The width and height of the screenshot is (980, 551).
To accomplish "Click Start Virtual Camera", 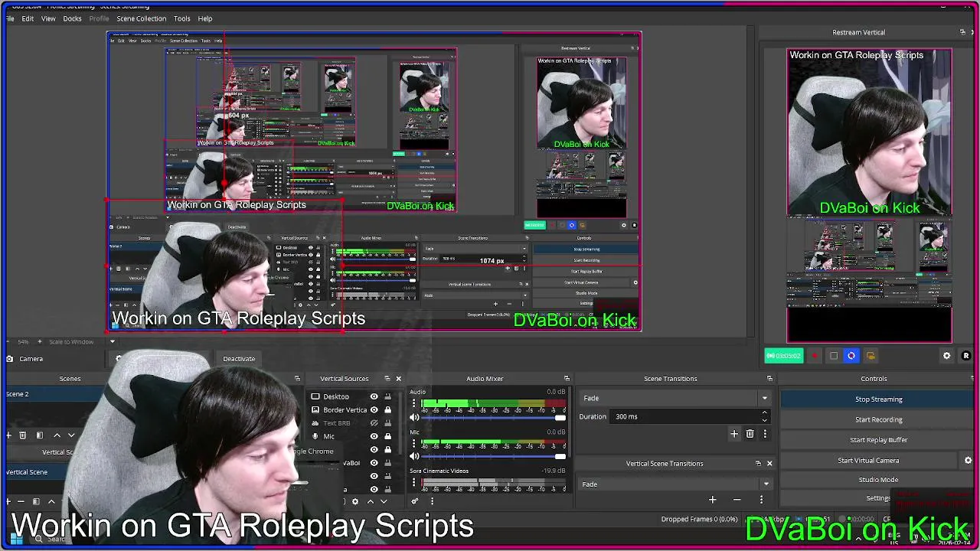I will click(868, 461).
